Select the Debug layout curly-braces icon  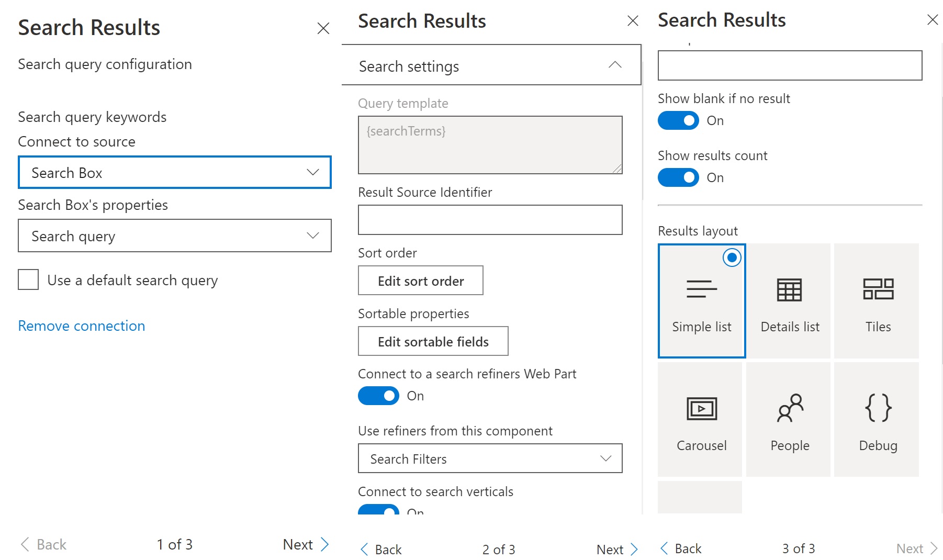coord(878,408)
